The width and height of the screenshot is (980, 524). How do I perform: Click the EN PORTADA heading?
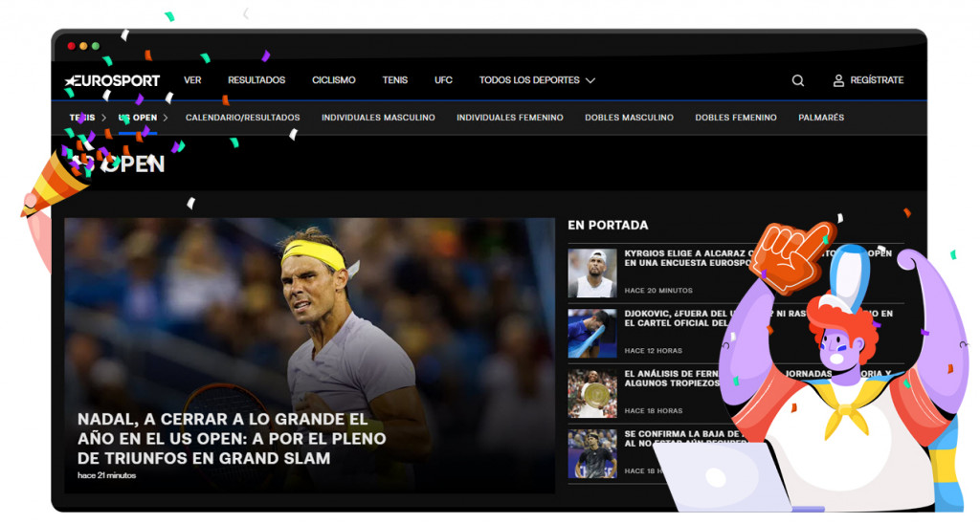(608, 225)
